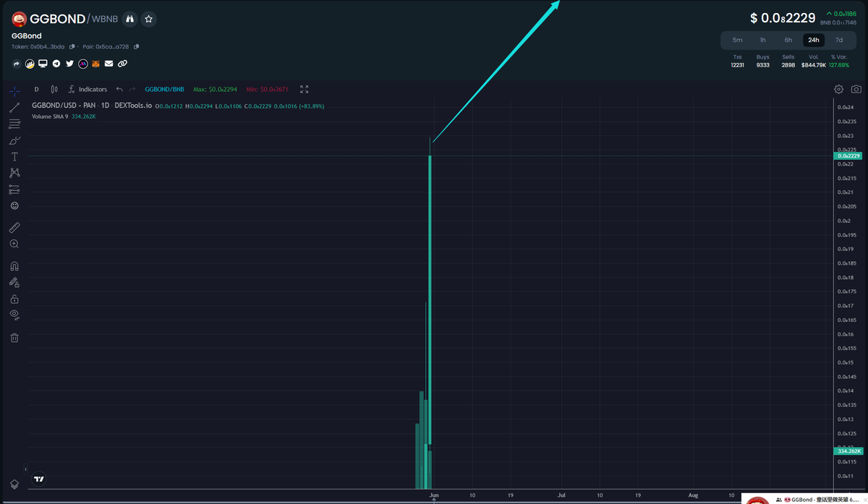Select the trend line drawing tool
Image resolution: width=868 pixels, height=504 pixels.
click(14, 108)
